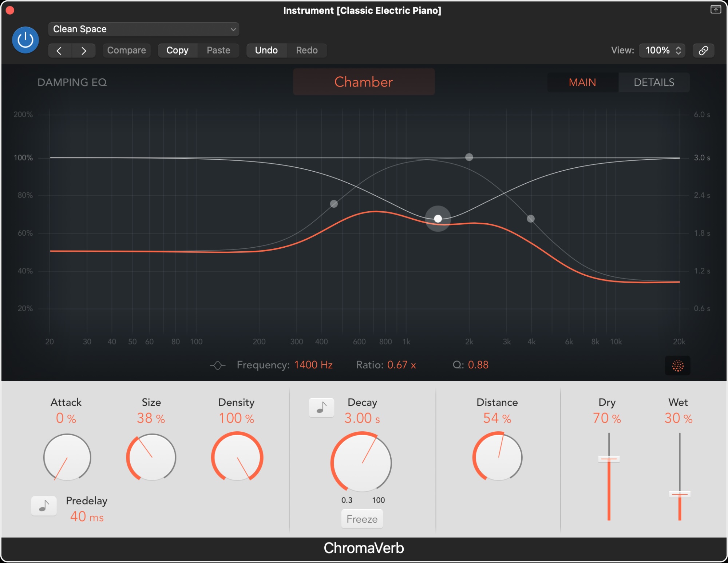
Task: Click the Q value 0.88
Action: pyautogui.click(x=478, y=365)
